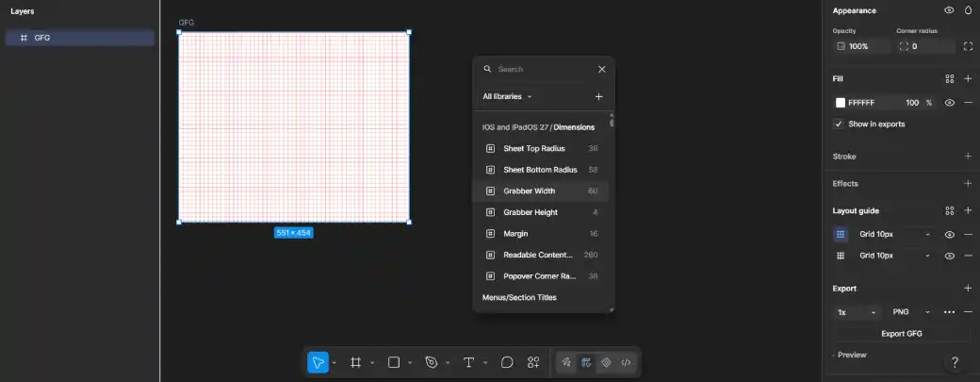Add a new Export setting
The height and width of the screenshot is (382, 980).
[968, 289]
